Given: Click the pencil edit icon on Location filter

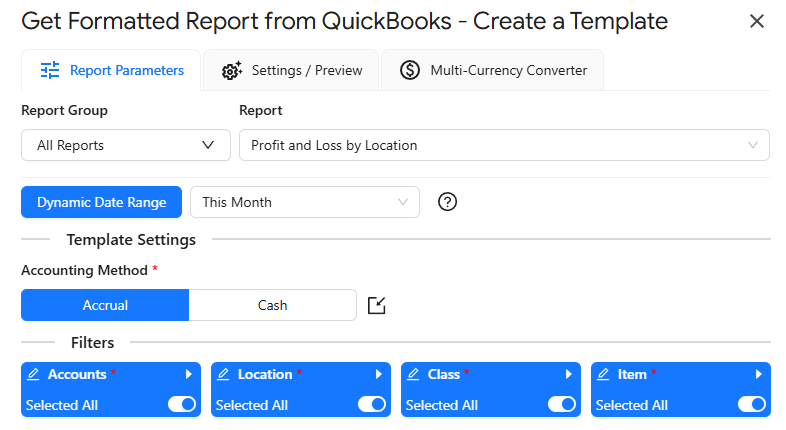Looking at the screenshot, I should pos(223,374).
